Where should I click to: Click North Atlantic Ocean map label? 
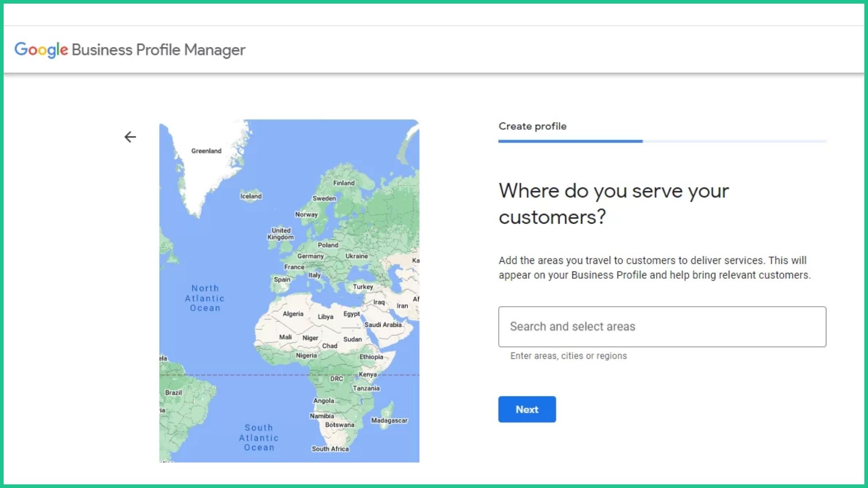coord(205,298)
